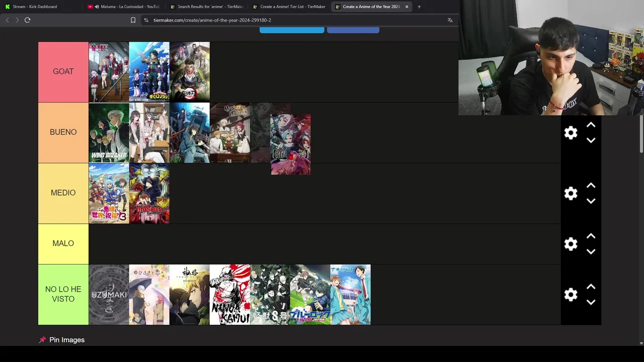Click the browser forward arrow

point(17,20)
